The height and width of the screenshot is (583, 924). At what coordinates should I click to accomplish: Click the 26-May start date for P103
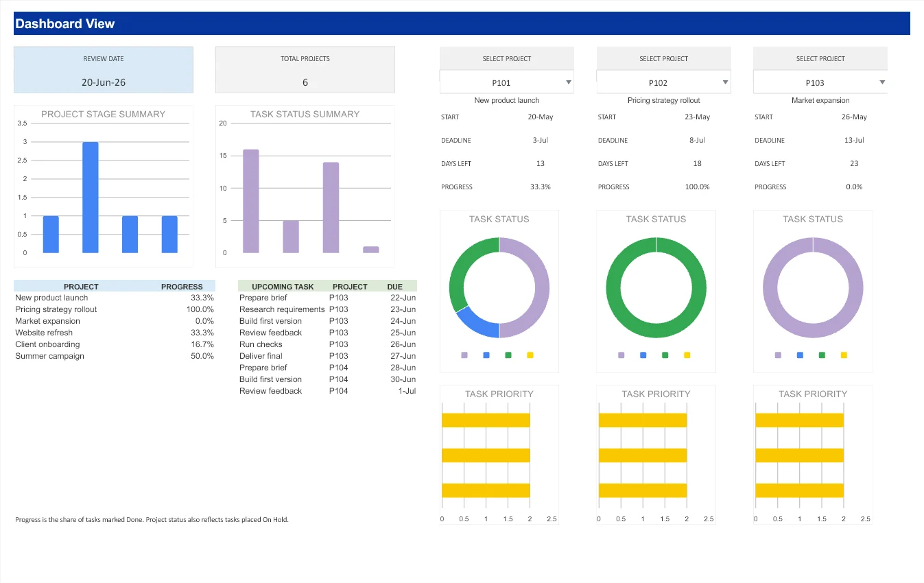pos(854,117)
